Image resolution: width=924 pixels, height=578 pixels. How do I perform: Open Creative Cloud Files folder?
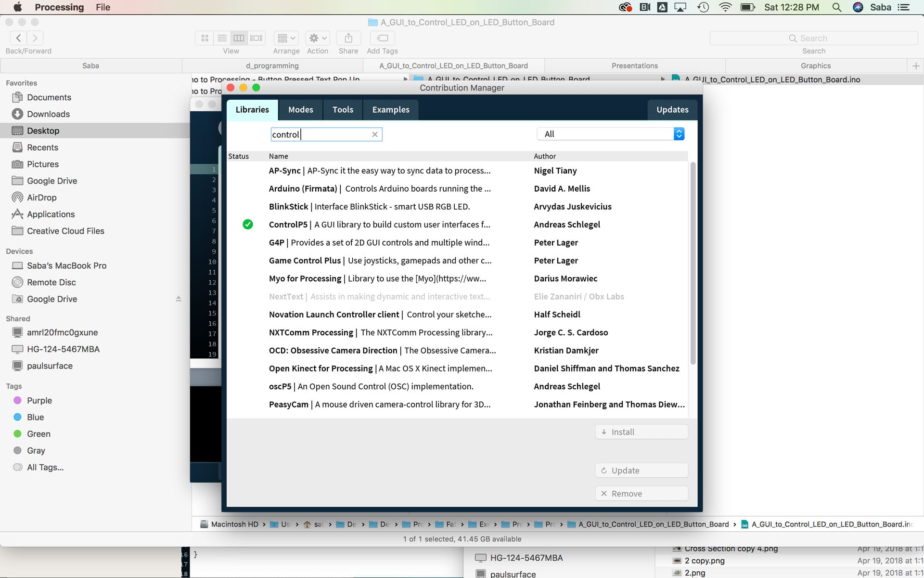pos(65,231)
